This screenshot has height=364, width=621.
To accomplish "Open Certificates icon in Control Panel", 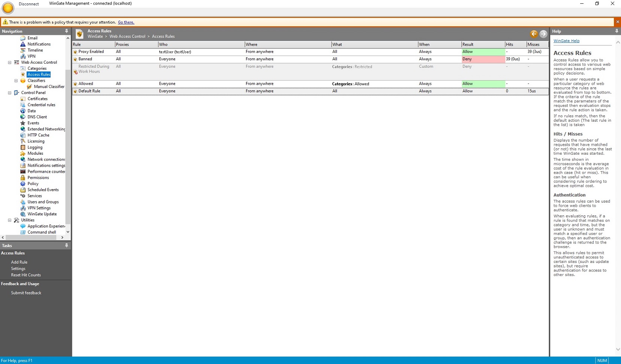I will coord(23,99).
